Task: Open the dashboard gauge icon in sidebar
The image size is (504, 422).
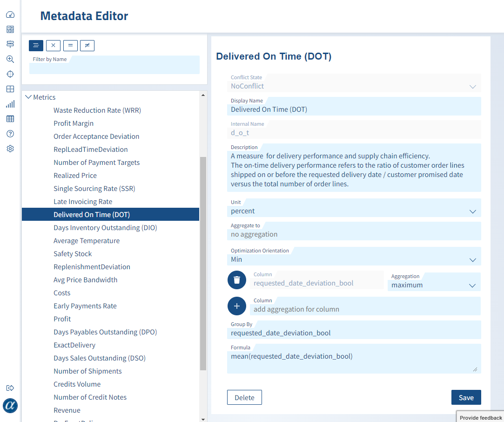Action: (10, 14)
